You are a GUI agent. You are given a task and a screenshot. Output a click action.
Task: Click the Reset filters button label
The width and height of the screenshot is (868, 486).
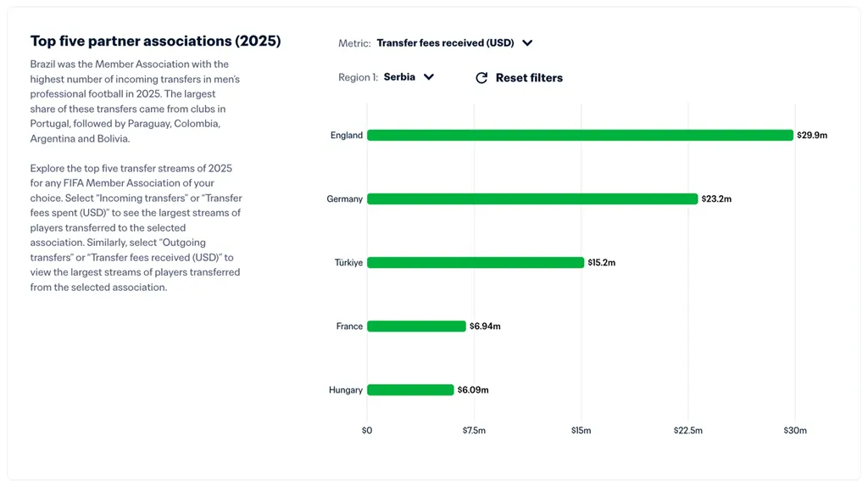pyautogui.click(x=529, y=78)
